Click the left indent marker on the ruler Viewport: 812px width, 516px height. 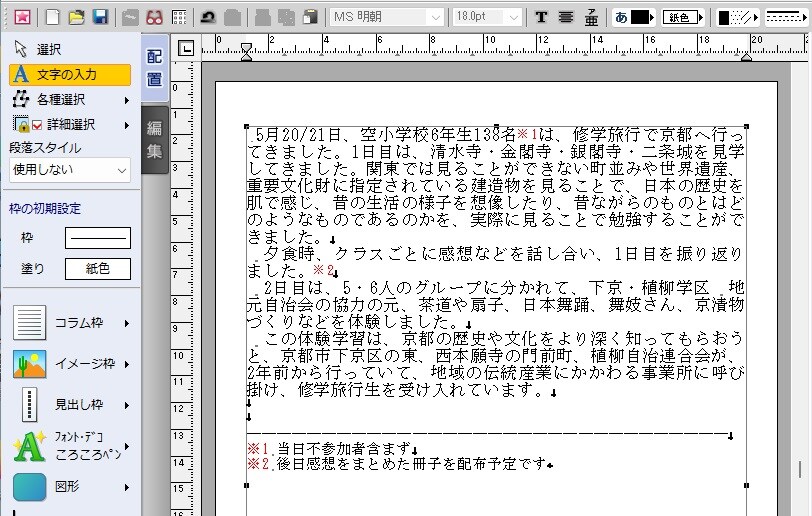click(246, 51)
